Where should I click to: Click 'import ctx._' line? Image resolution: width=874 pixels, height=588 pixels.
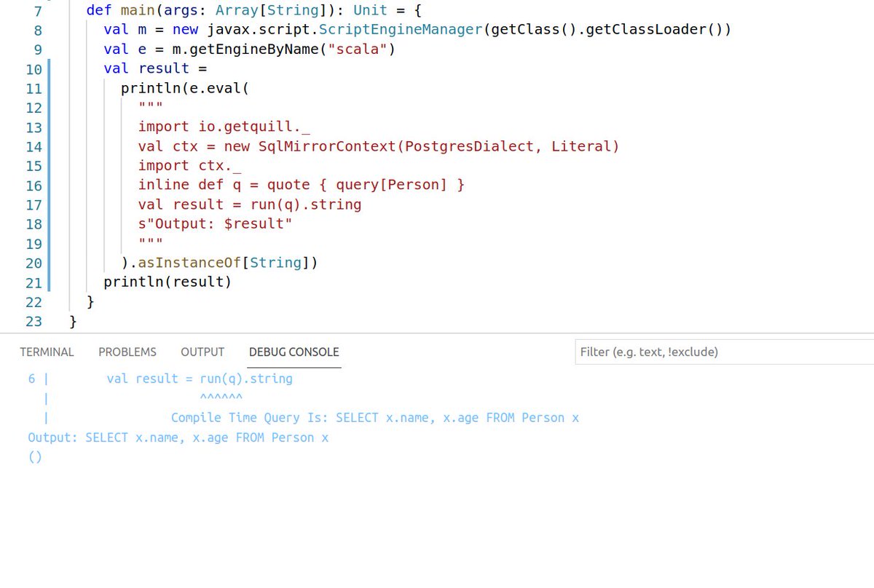coord(189,165)
